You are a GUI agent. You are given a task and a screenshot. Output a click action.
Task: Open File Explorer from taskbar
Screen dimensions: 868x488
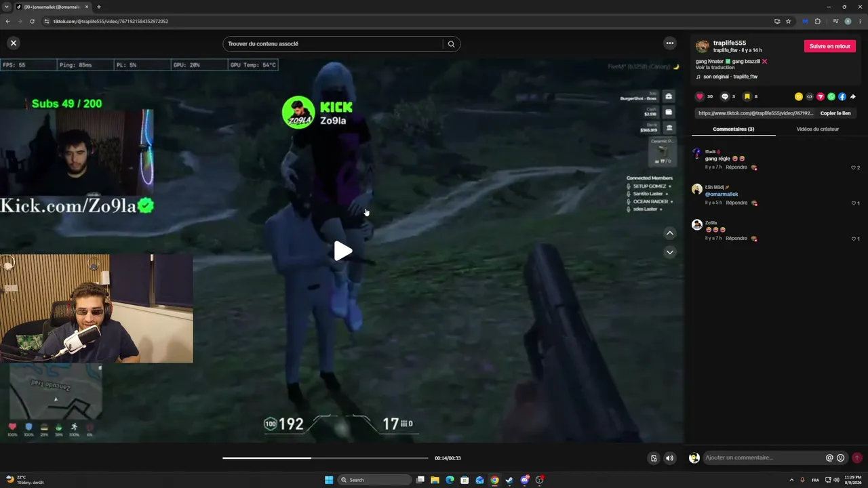[x=435, y=480]
